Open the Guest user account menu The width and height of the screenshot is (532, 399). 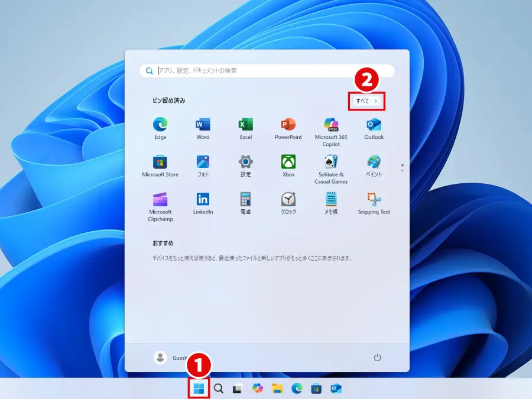(x=170, y=358)
